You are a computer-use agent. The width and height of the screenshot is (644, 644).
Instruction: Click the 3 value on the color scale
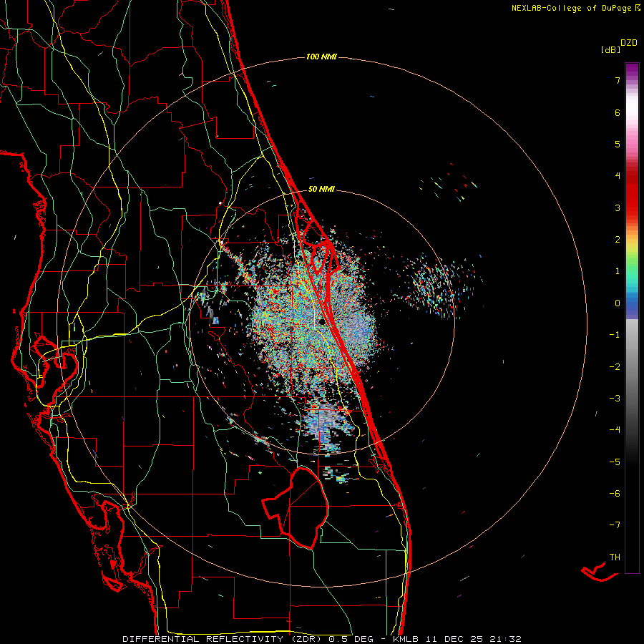[618, 208]
